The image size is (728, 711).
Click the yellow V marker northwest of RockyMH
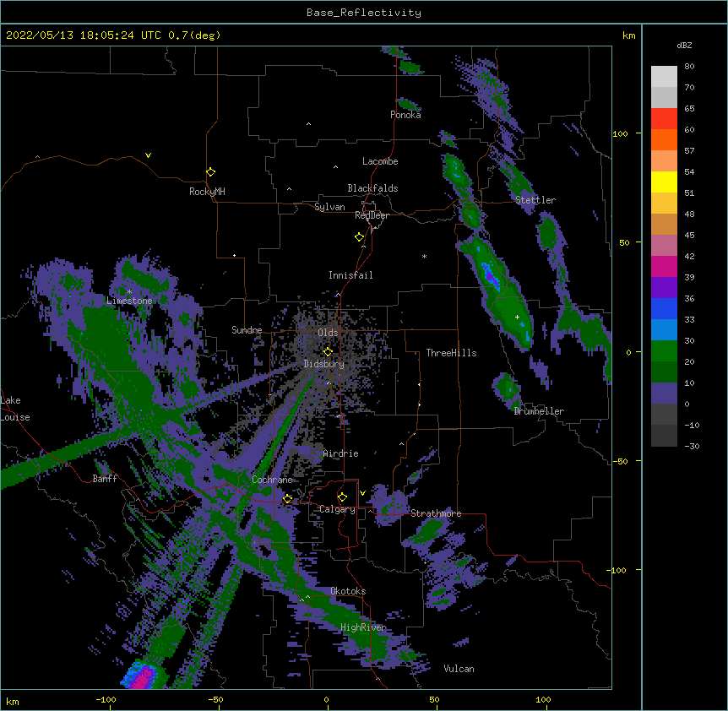(148, 155)
